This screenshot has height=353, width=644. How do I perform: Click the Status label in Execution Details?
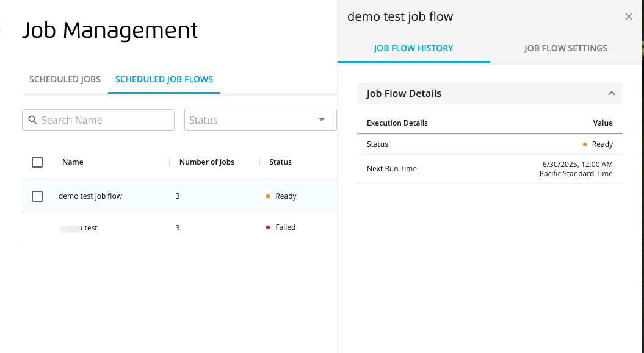377,144
